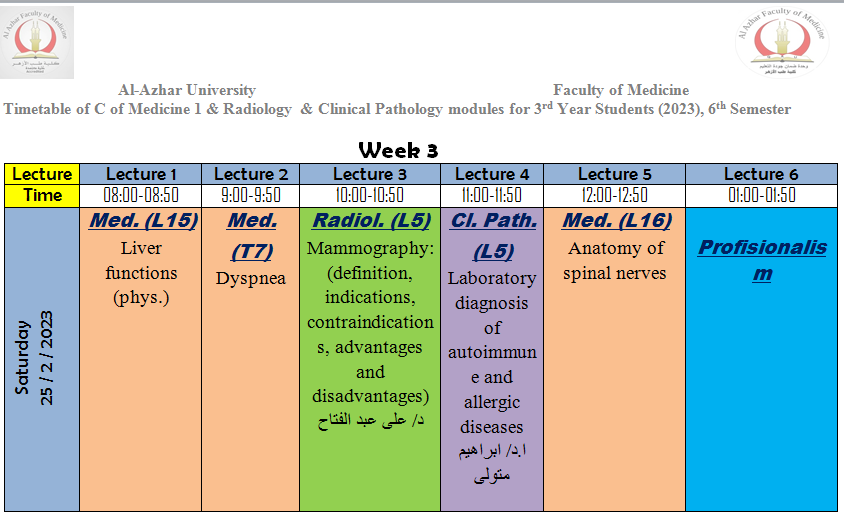This screenshot has height=517, width=844.
Task: Click the Lecture 1 column header
Action: pyautogui.click(x=141, y=175)
